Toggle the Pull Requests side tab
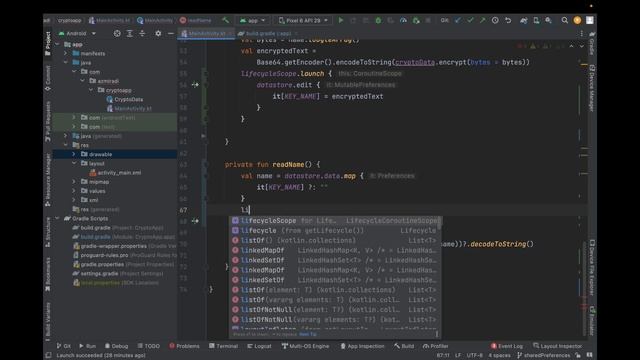The height and width of the screenshot is (360, 640). click(x=48, y=121)
